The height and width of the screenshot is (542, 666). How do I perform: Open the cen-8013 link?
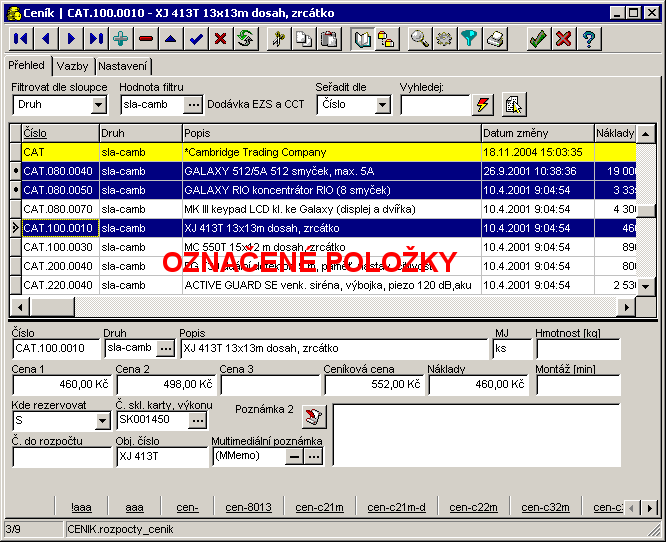tap(248, 507)
